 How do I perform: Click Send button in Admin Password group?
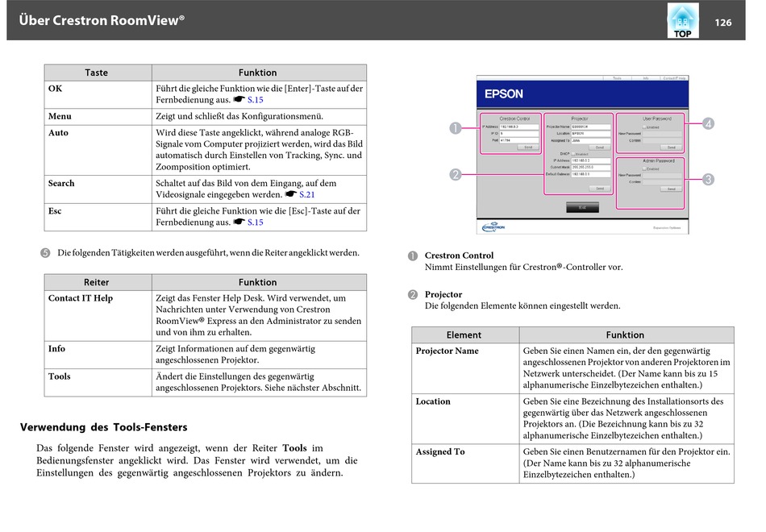pyautogui.click(x=671, y=189)
